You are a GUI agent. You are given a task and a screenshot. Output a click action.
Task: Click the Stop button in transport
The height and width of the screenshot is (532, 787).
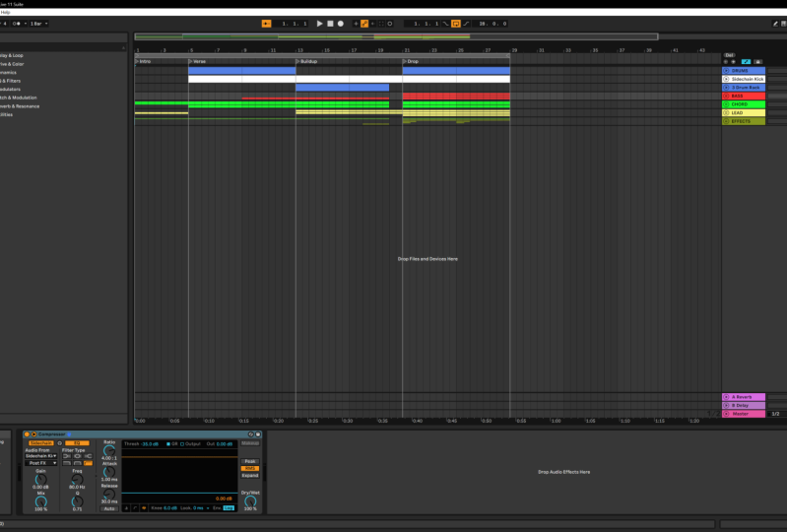coord(330,24)
